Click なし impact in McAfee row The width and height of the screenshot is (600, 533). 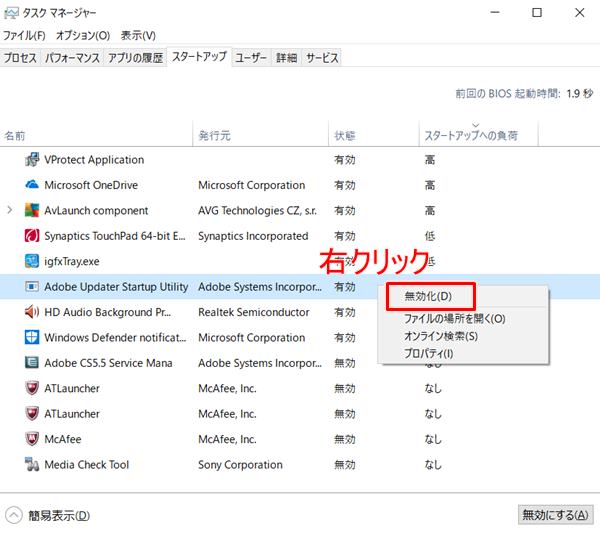coord(433,439)
